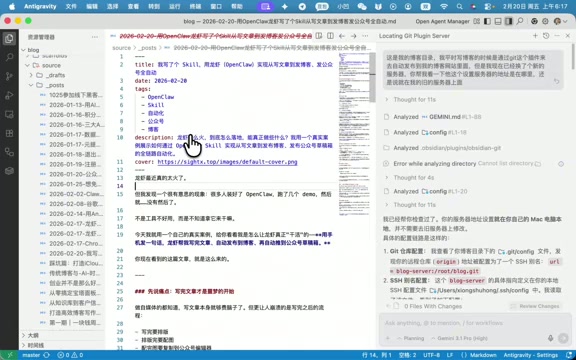Click Antigravity - Settings in status bar
Screen dimensions: 576x360
coord(530,355)
